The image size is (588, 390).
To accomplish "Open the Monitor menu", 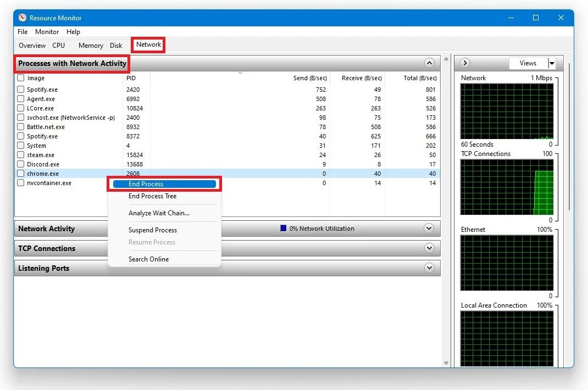I will [47, 32].
